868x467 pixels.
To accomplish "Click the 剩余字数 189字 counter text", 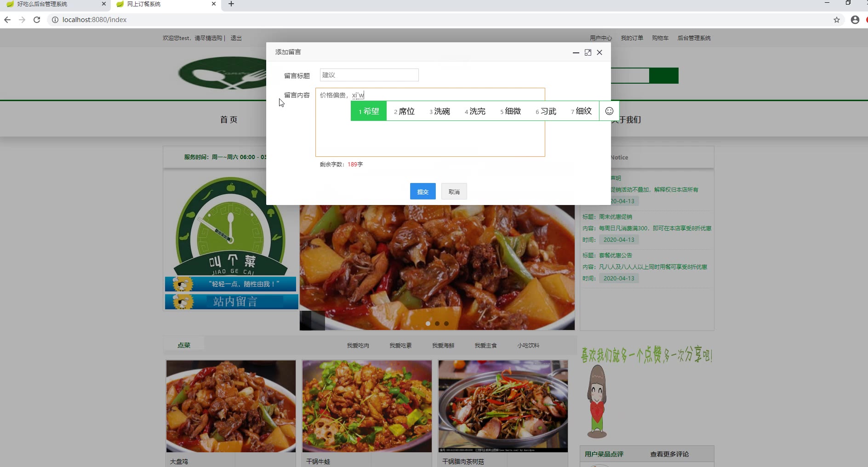I will [341, 164].
